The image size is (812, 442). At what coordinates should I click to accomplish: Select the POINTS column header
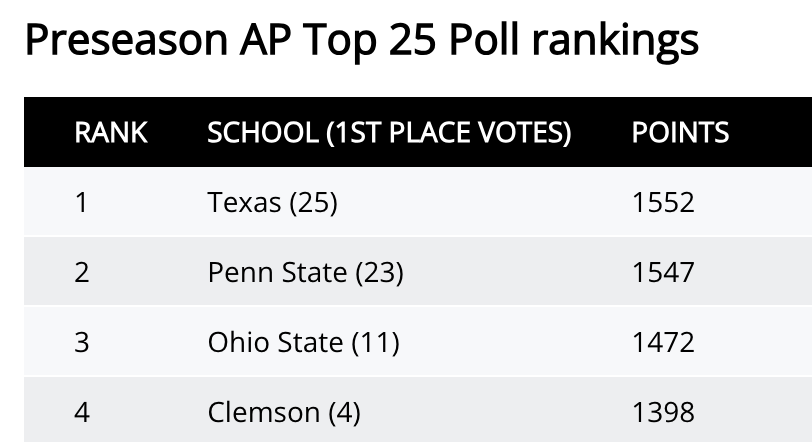[x=680, y=132]
